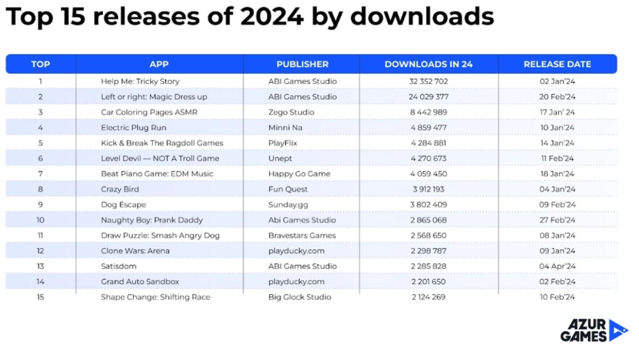639x364 pixels.
Task: Click the Satisdom app name
Action: tap(119, 266)
